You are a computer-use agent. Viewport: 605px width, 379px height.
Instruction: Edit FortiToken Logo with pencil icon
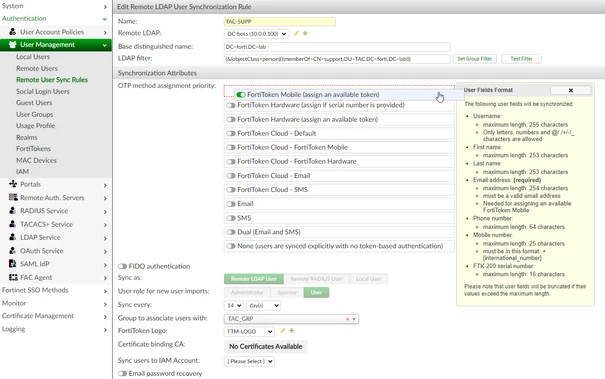coord(282,331)
